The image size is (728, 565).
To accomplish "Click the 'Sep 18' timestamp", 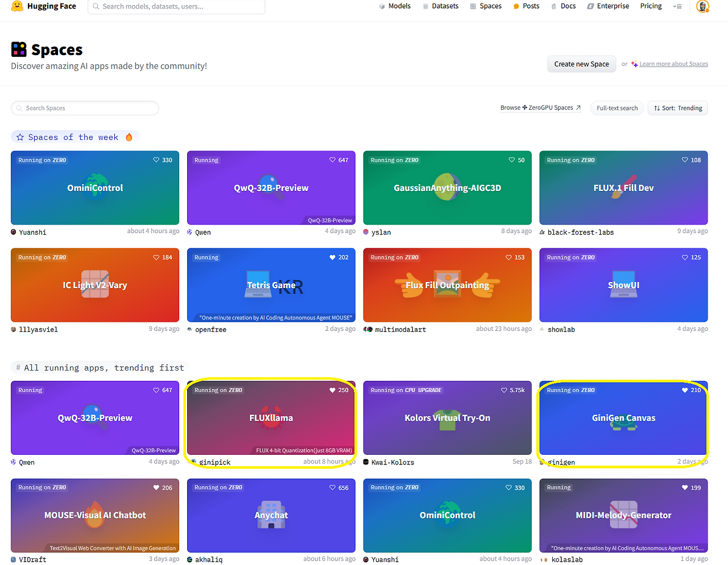I will [x=522, y=462].
